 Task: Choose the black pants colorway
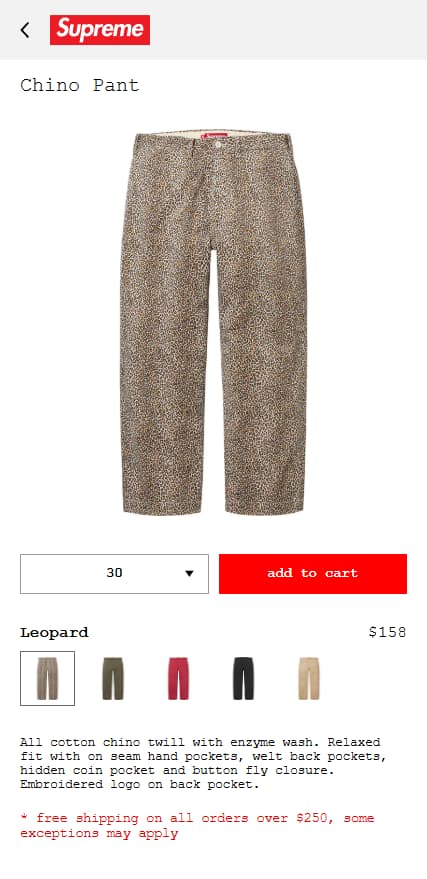[x=243, y=678]
